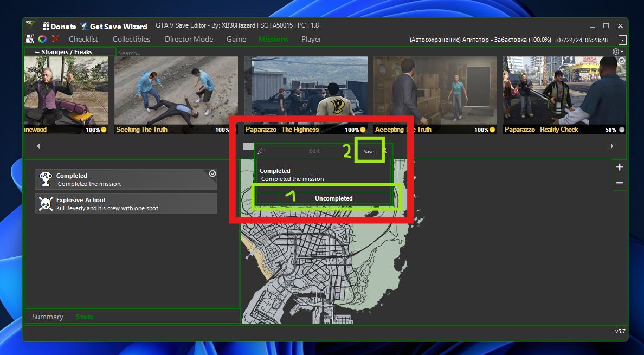Open the missions gear settings dropdown
Image resolution: width=644 pixels, height=355 pixels.
click(618, 51)
